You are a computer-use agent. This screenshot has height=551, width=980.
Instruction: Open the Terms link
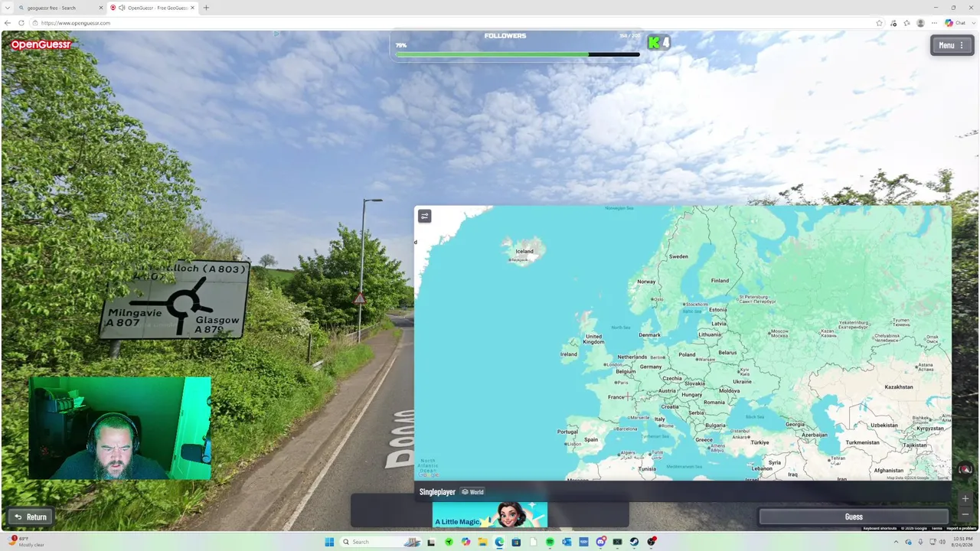936,528
